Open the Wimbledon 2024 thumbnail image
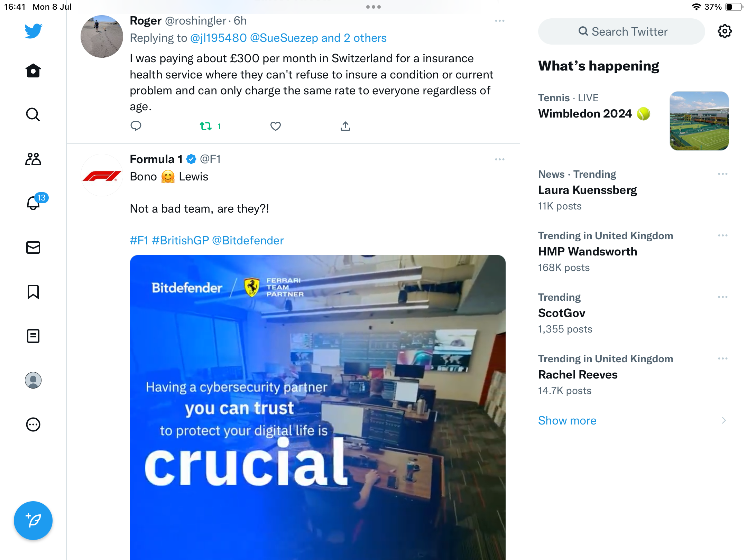This screenshot has width=747, height=560. point(699,121)
